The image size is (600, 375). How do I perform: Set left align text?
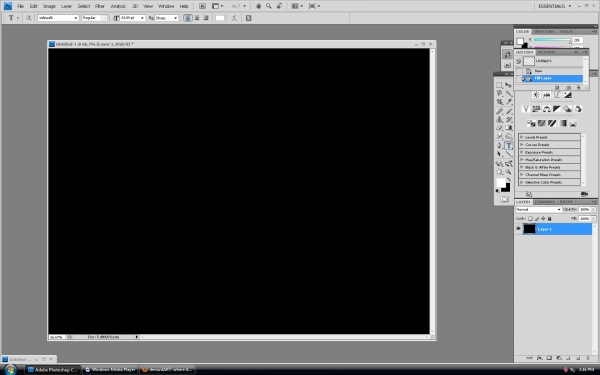pyautogui.click(x=188, y=18)
